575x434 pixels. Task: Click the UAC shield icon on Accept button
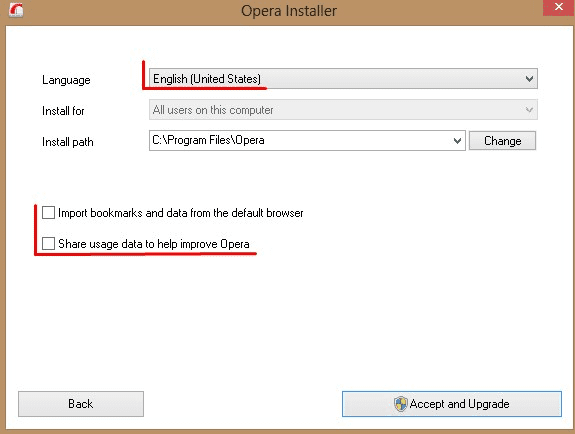[x=400, y=404]
